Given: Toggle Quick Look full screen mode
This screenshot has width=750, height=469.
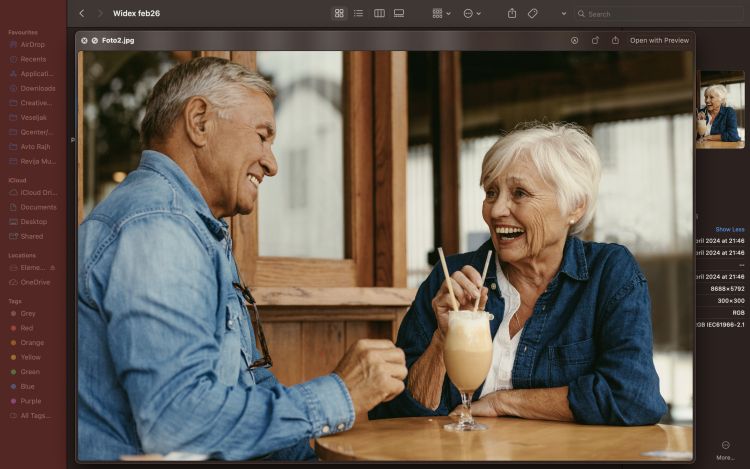Looking at the screenshot, I should tap(95, 41).
